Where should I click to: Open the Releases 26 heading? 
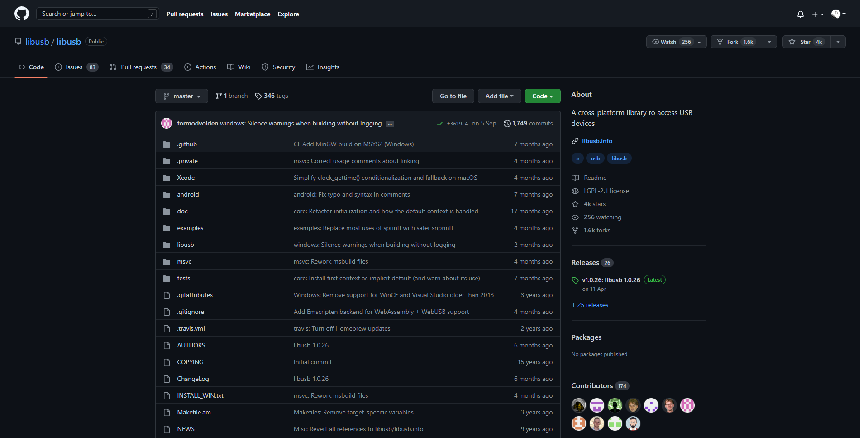[592, 263]
